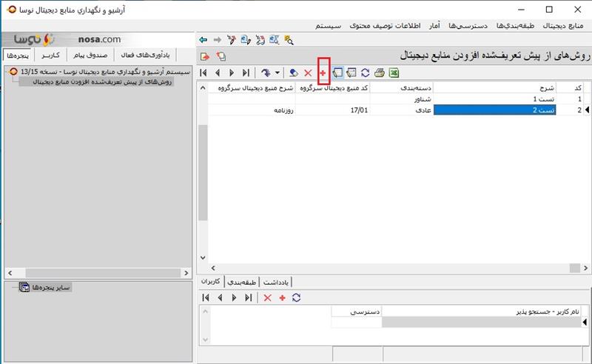The image size is (592, 364).
Task: Click the blue back arrow in top toolbar
Action: [203, 39]
